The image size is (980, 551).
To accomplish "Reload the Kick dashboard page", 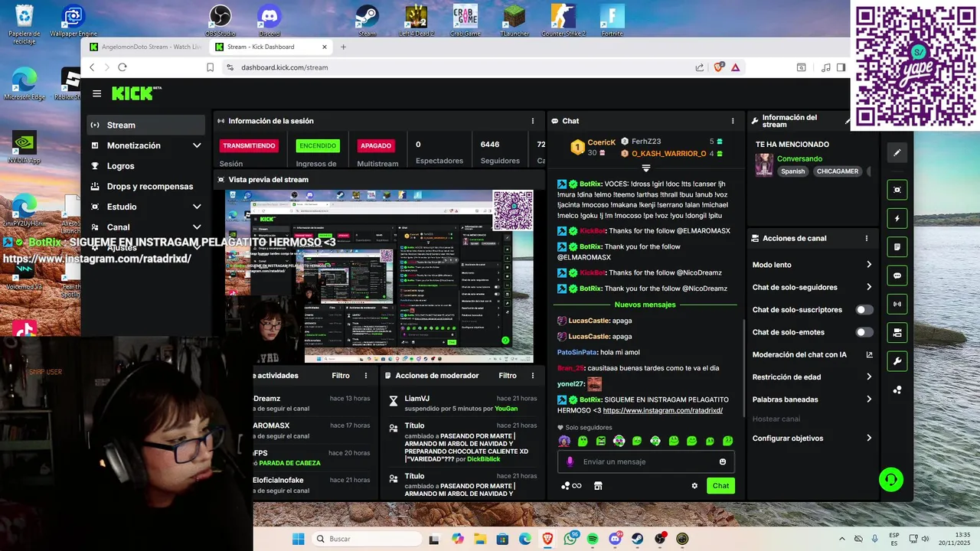I will [122, 67].
